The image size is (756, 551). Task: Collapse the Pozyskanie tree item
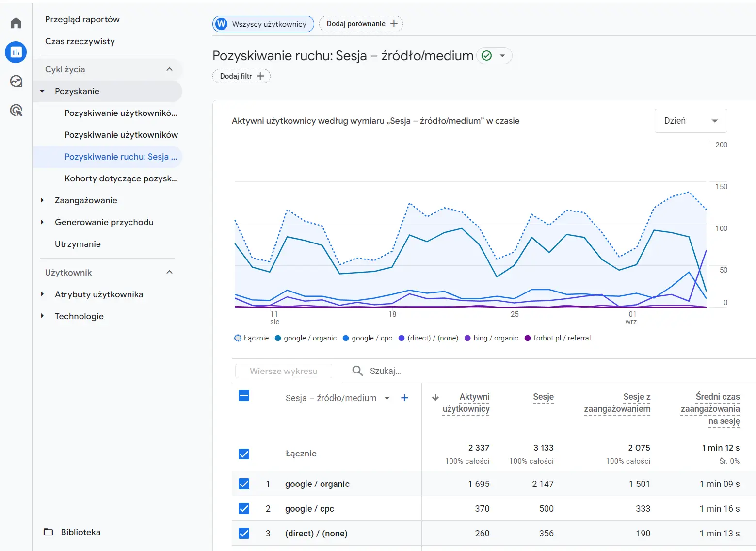pyautogui.click(x=42, y=91)
